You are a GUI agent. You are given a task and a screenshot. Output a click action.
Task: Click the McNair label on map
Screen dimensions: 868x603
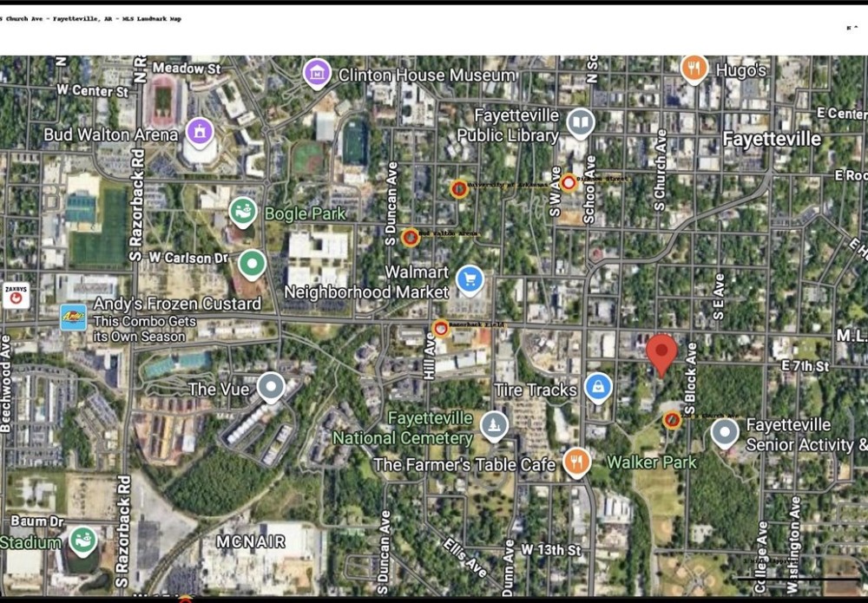click(250, 541)
